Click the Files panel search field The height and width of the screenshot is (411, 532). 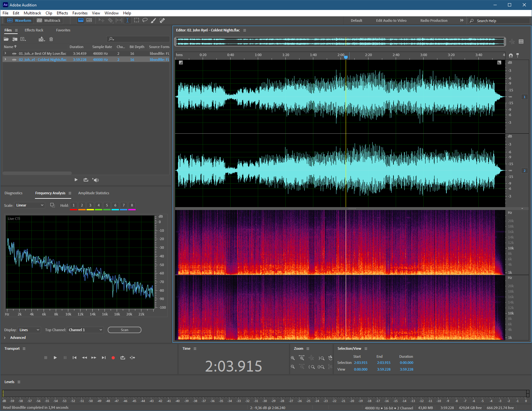click(138, 39)
